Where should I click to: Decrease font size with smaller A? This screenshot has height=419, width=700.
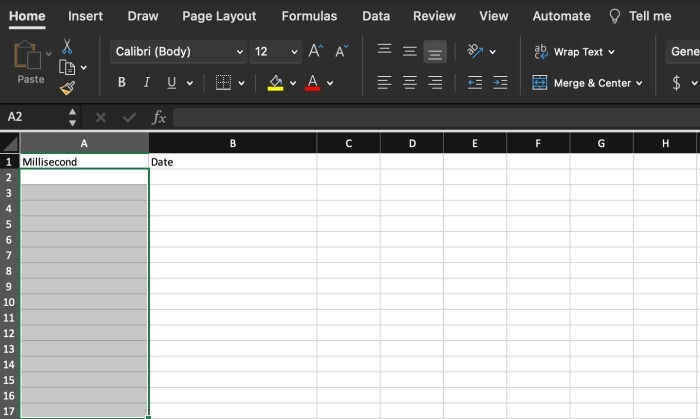point(342,51)
